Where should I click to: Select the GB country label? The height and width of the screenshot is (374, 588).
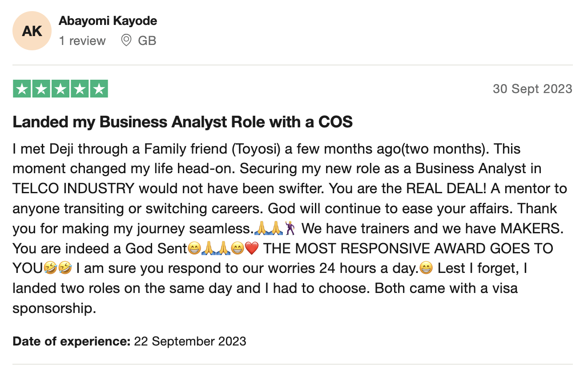pos(147,41)
